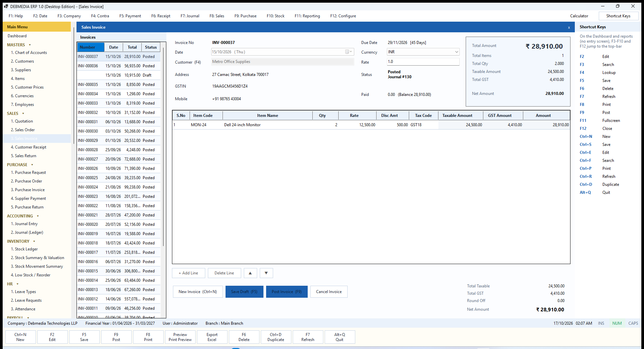Open F5: Payment menu
The image size is (644, 349).
click(130, 16)
